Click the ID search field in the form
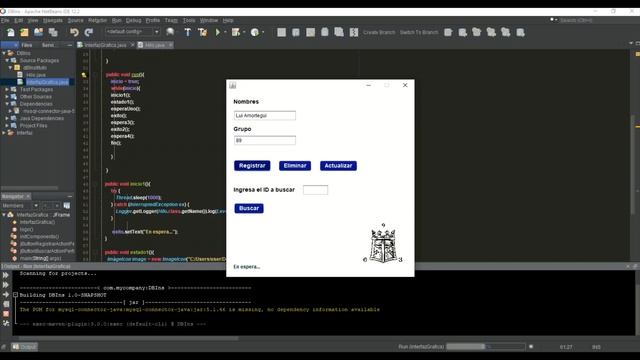This screenshot has height=360, width=640. tap(316, 190)
